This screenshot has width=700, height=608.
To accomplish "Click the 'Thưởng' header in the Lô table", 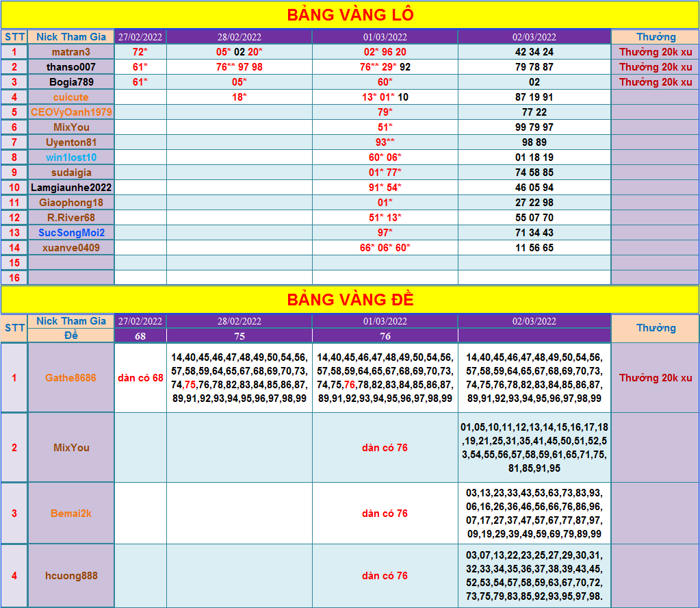I will pyautogui.click(x=656, y=37).
